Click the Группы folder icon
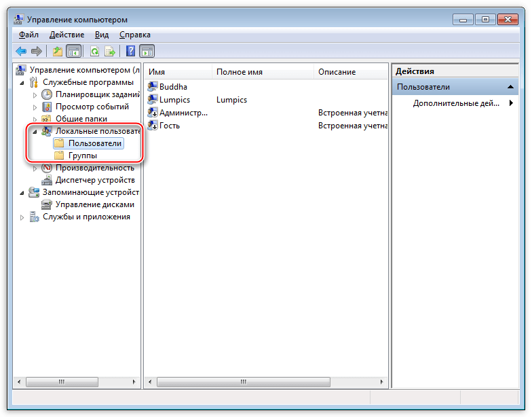The width and height of the screenshot is (532, 417). click(59, 155)
